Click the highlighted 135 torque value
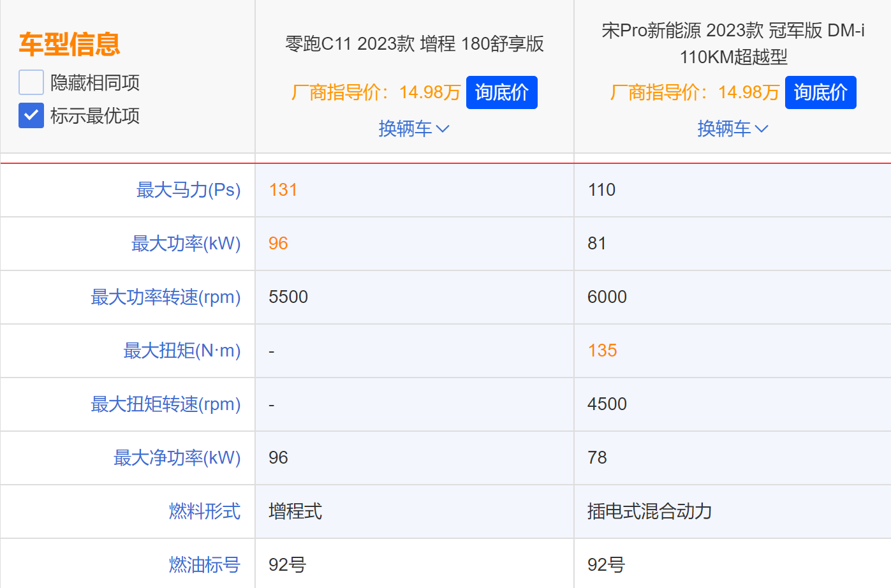This screenshot has height=588, width=891. point(602,351)
